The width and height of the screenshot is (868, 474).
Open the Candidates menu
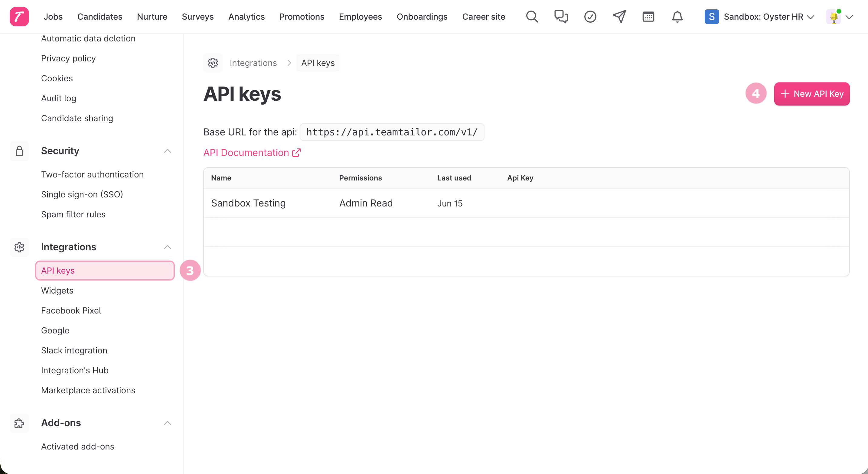pos(100,17)
